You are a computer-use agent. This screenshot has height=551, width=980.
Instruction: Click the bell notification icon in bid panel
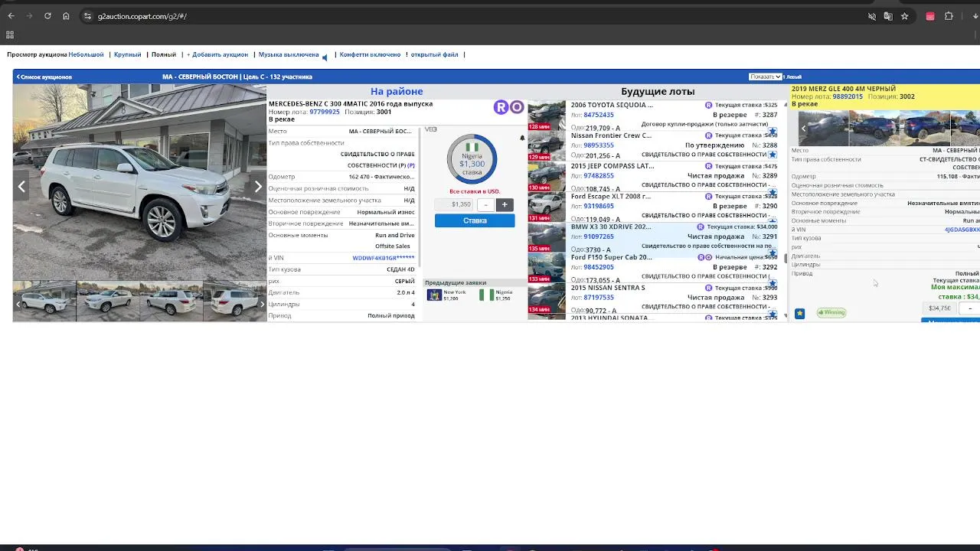pyautogui.click(x=522, y=139)
